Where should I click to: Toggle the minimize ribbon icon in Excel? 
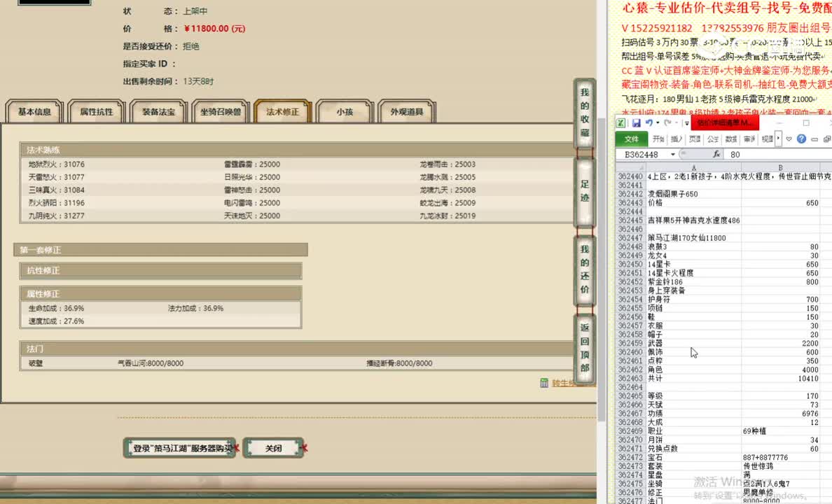click(816, 139)
